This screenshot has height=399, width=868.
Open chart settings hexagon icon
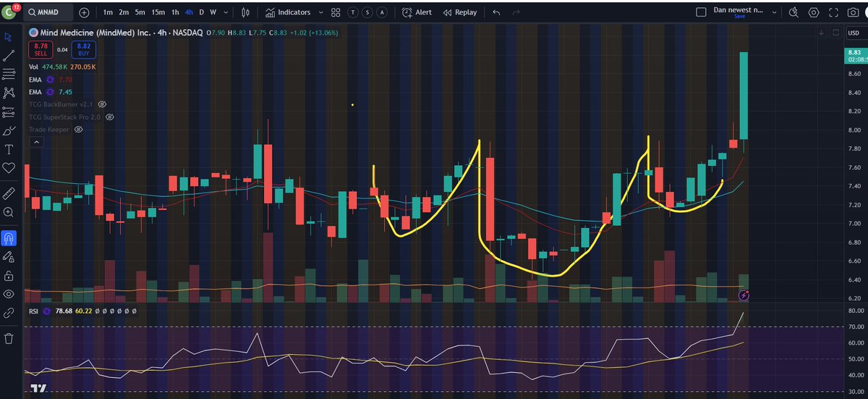tap(814, 12)
